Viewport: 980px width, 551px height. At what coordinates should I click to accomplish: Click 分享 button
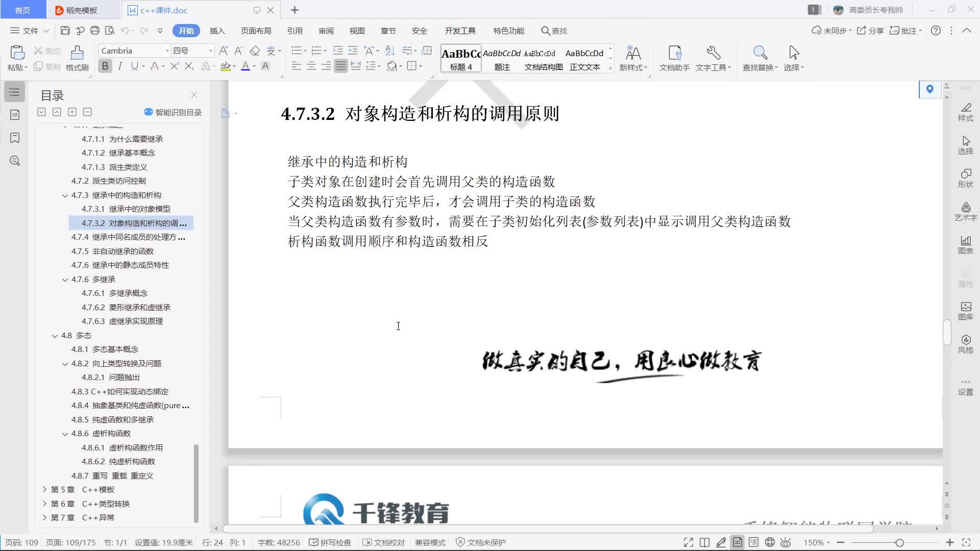[x=870, y=31]
